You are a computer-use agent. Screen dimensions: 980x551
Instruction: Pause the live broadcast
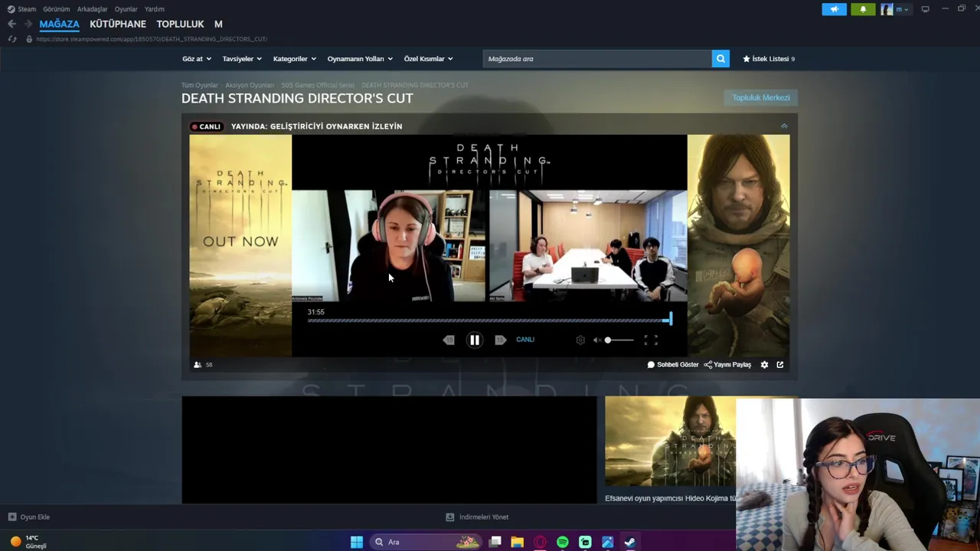(x=475, y=341)
